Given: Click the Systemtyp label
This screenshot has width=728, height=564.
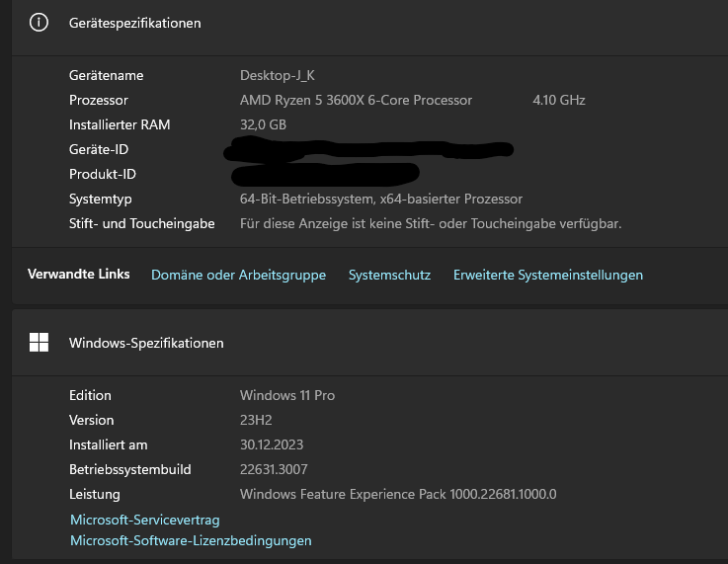Looking at the screenshot, I should coord(101,199).
